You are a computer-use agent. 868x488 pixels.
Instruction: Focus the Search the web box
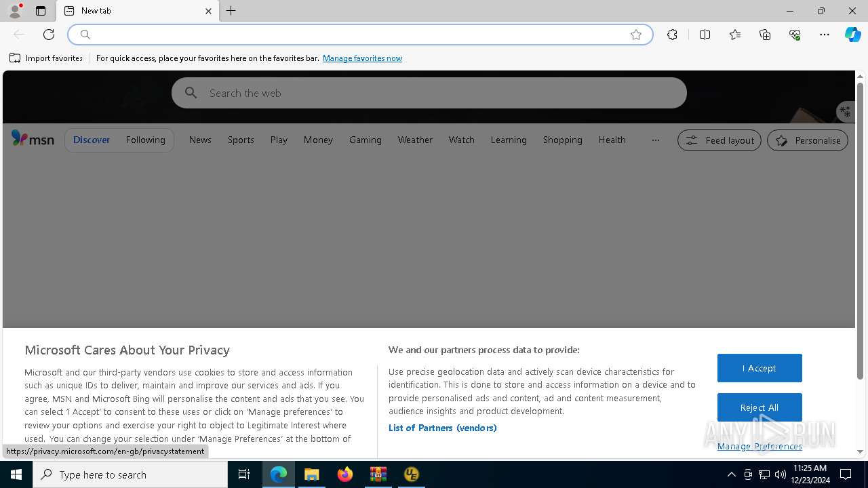[429, 93]
